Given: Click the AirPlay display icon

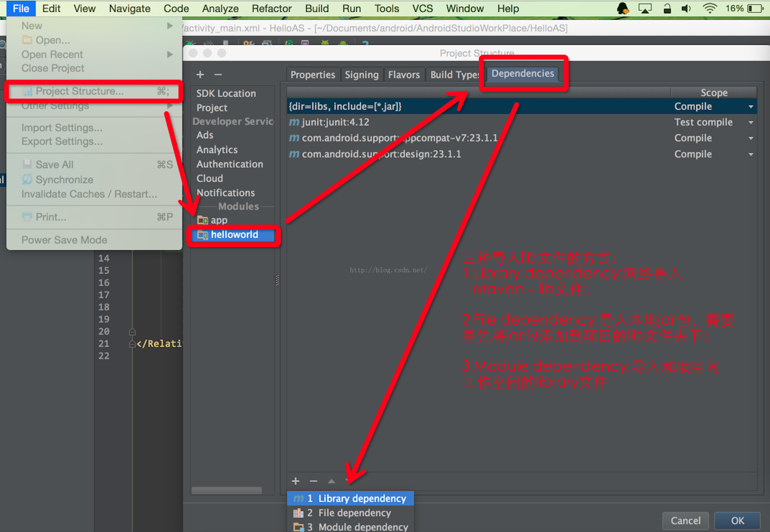Looking at the screenshot, I should pyautogui.click(x=645, y=8).
